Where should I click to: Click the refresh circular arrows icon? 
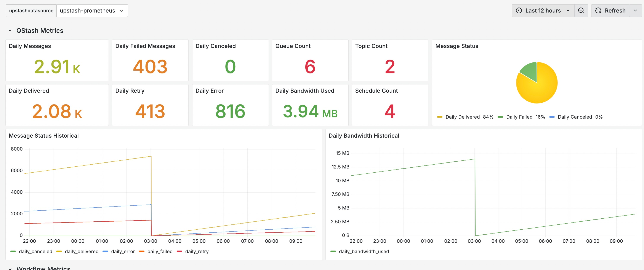point(598,11)
